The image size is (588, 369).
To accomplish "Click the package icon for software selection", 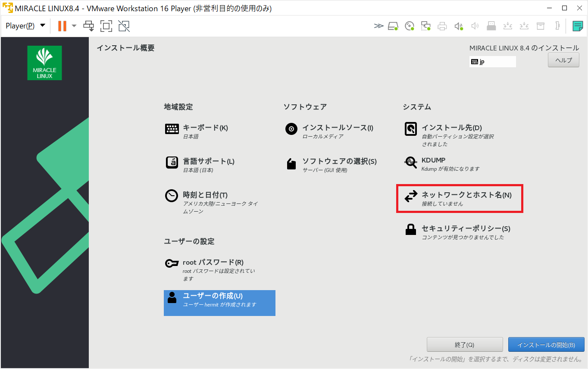I will click(291, 164).
